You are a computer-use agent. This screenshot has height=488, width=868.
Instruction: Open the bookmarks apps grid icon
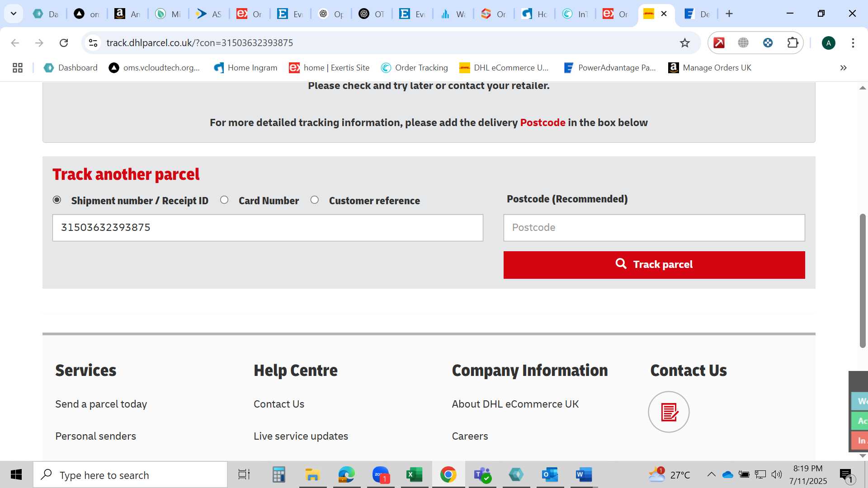[x=18, y=68]
